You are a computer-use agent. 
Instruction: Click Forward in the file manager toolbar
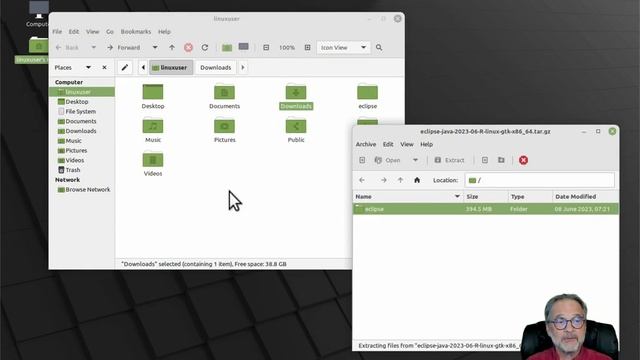(124, 48)
